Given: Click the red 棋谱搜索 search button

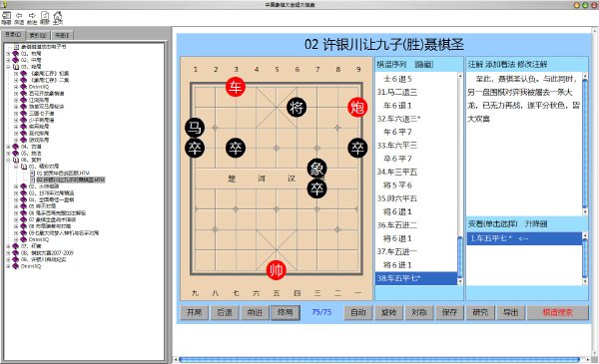Looking at the screenshot, I should [558, 312].
